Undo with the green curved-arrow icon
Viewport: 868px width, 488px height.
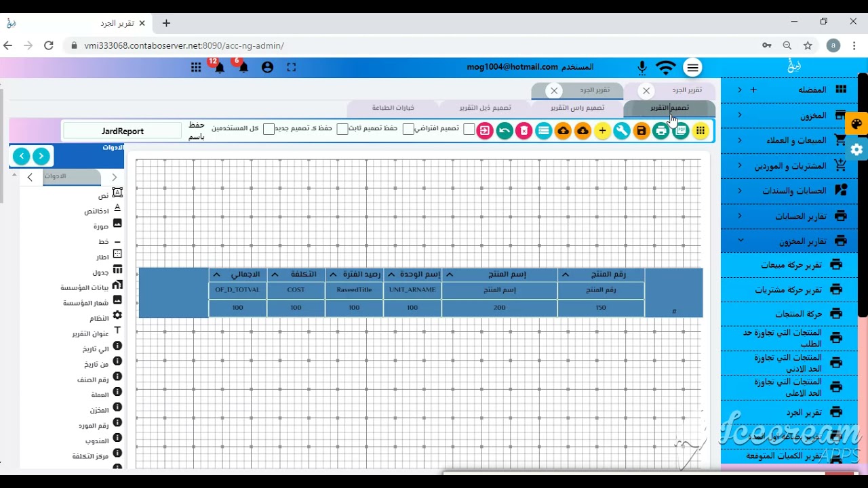[x=504, y=131]
